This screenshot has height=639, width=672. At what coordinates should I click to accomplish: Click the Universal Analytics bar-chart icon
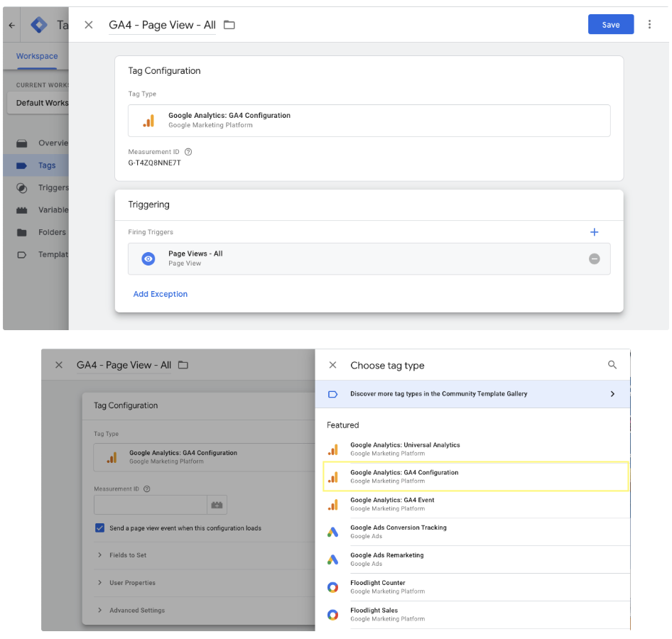[x=333, y=449]
